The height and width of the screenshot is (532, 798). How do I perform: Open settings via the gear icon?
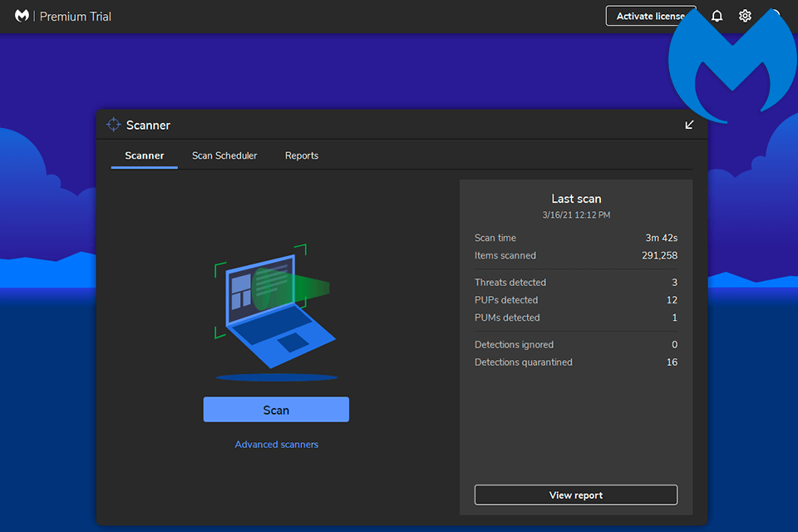(x=745, y=17)
